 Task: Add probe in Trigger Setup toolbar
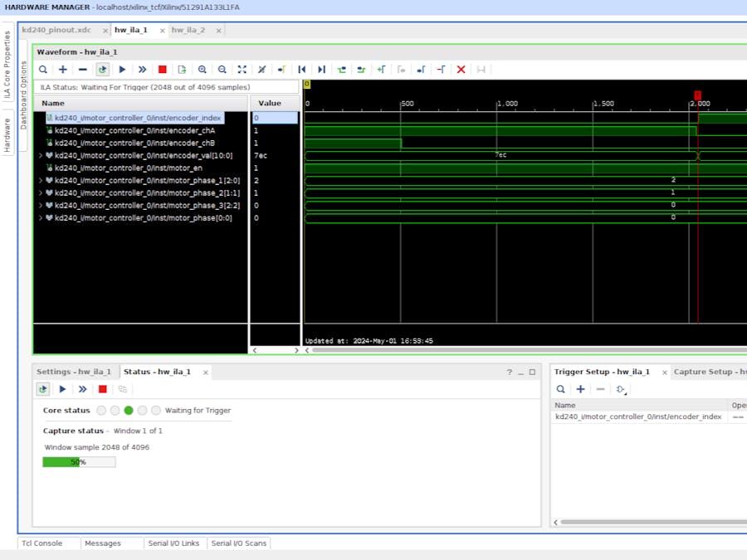[x=581, y=389]
